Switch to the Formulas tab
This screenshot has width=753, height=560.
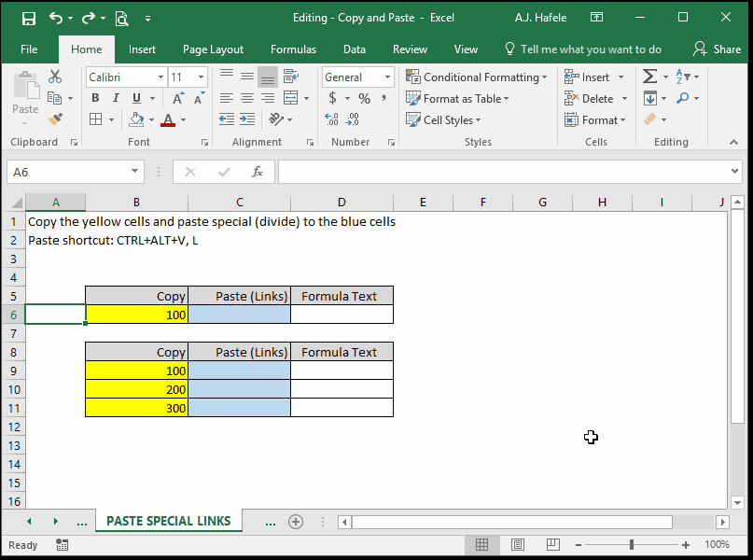point(293,49)
